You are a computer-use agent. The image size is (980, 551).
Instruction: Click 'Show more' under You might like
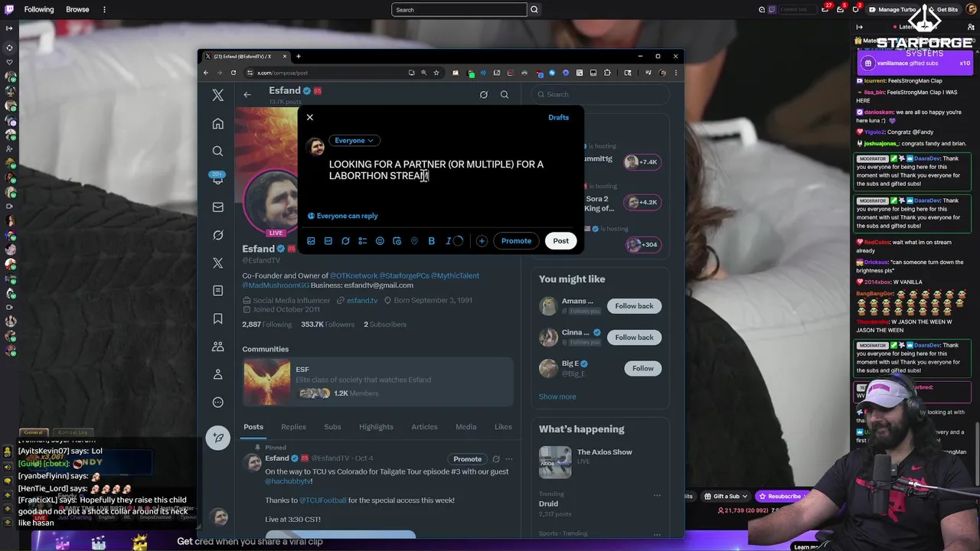[557, 396]
